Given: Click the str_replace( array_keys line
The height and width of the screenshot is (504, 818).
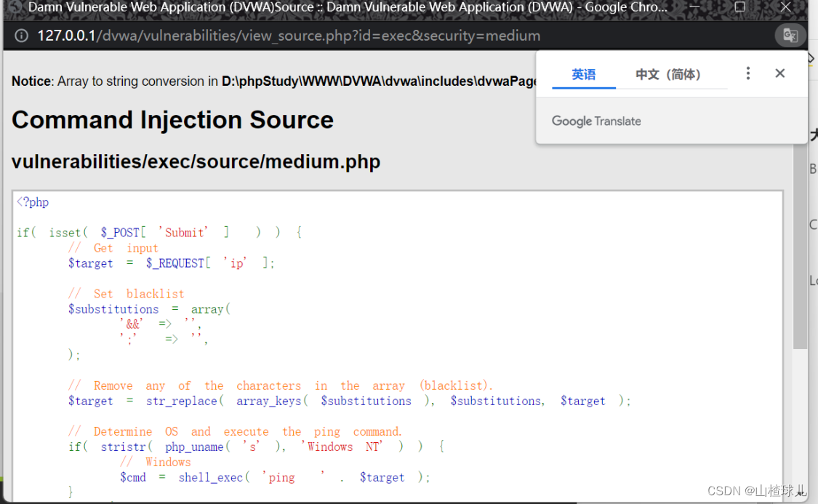Looking at the screenshot, I should (350, 401).
